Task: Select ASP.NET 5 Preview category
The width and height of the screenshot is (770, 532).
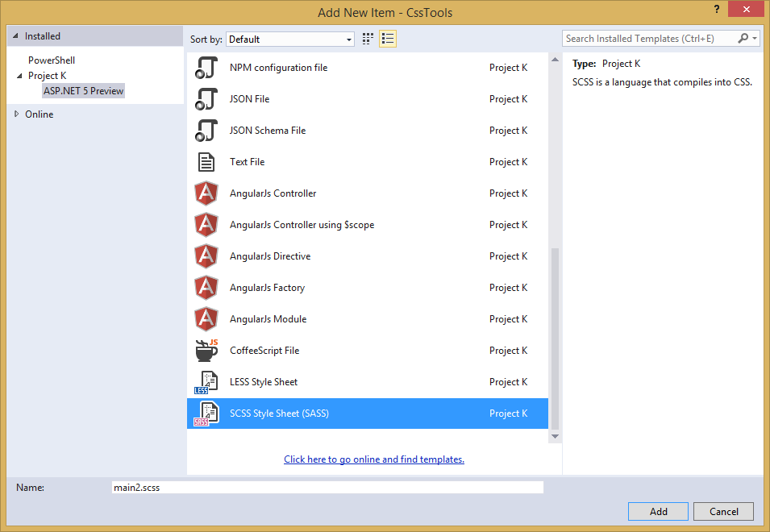Action: click(84, 91)
